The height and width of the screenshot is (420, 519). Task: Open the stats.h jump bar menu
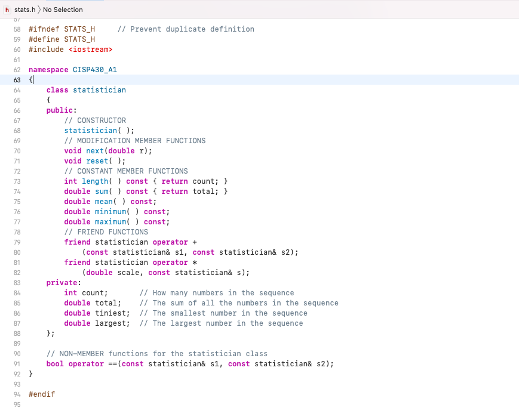coord(25,10)
